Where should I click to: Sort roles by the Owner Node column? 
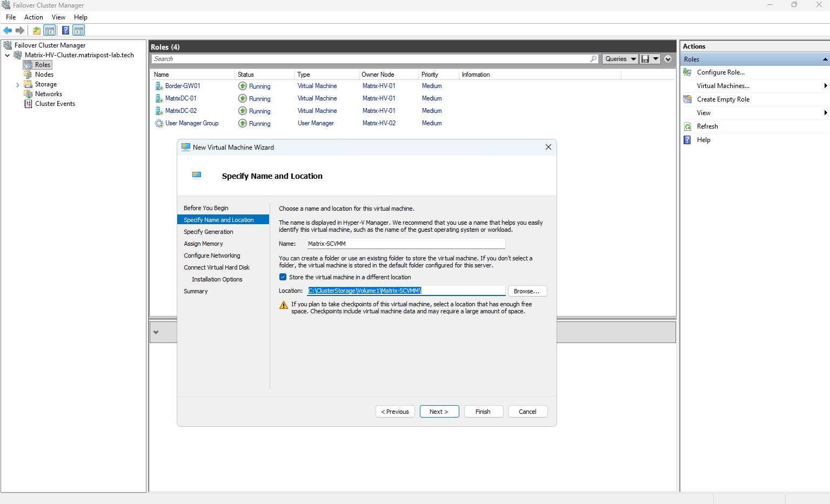pyautogui.click(x=389, y=75)
